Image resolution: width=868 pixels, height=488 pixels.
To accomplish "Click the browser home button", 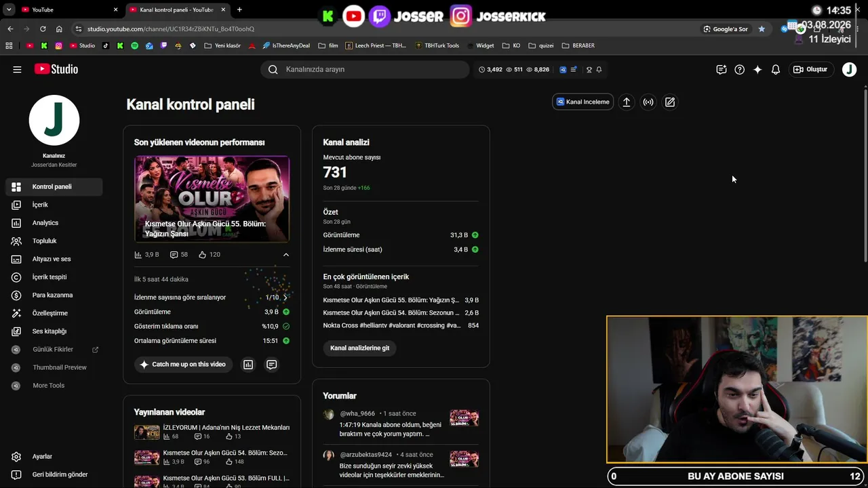I will pyautogui.click(x=59, y=29).
